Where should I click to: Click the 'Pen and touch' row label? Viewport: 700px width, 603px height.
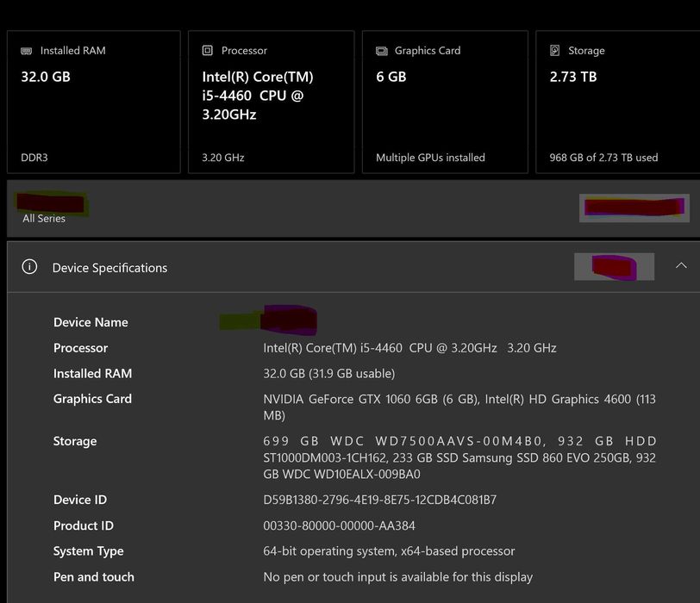[94, 576]
